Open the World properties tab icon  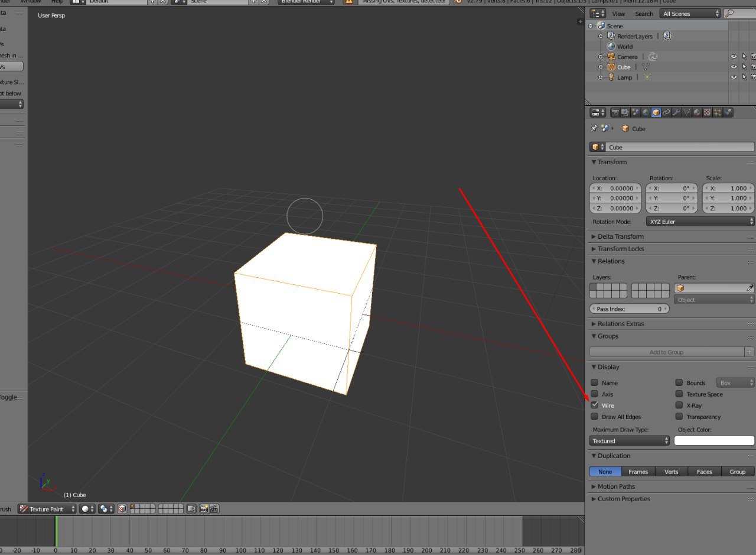click(646, 112)
